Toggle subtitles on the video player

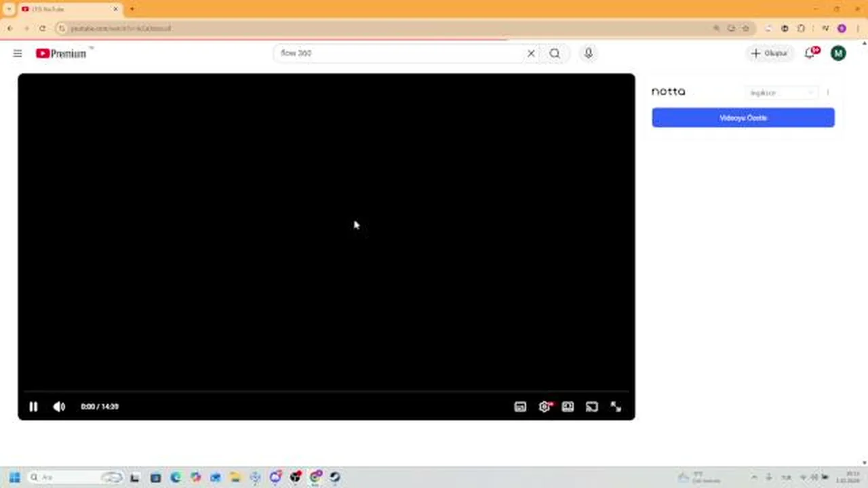coord(520,407)
